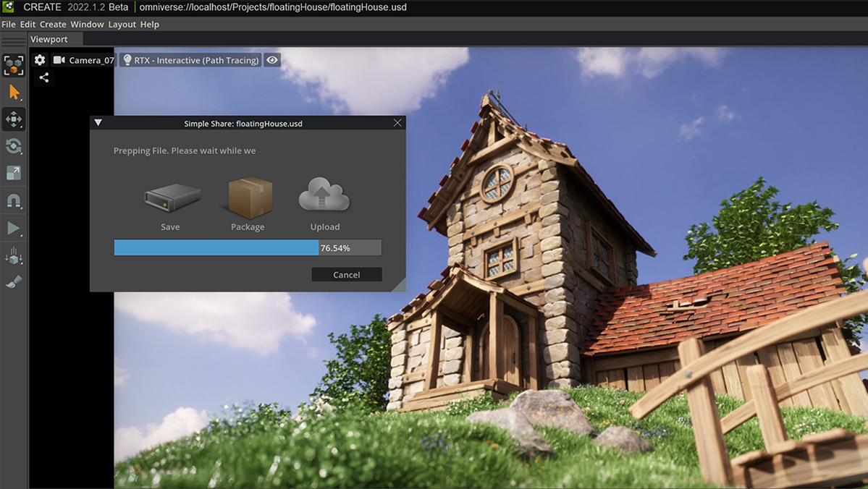Click the upload progress bar
868x489 pixels.
pyautogui.click(x=247, y=248)
